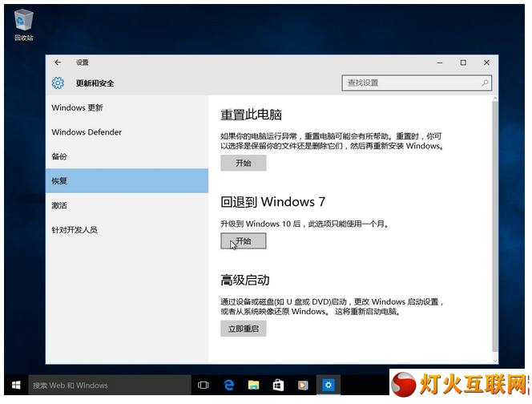Image resolution: width=532 pixels, height=404 pixels.
Task: Click the 高级启动 heading
Action: pyautogui.click(x=245, y=280)
